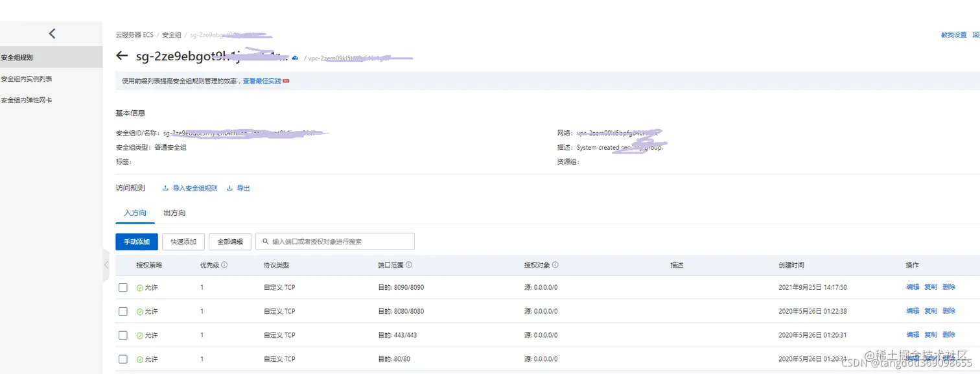
Task: Click the green allow icon in the 8090/8090 row
Action: [140, 287]
